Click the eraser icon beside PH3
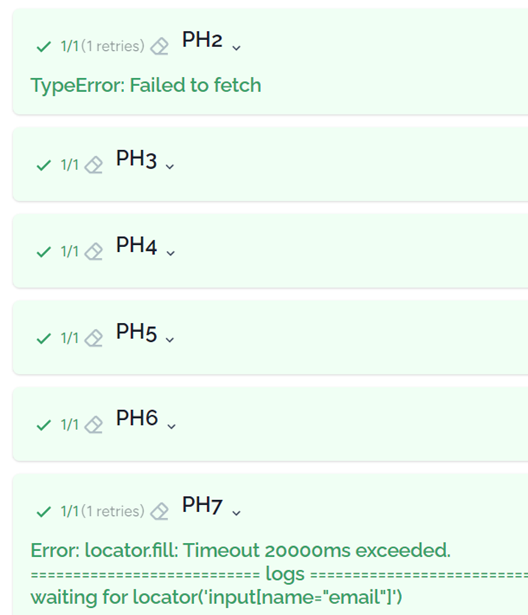The height and width of the screenshot is (615, 528). [94, 165]
